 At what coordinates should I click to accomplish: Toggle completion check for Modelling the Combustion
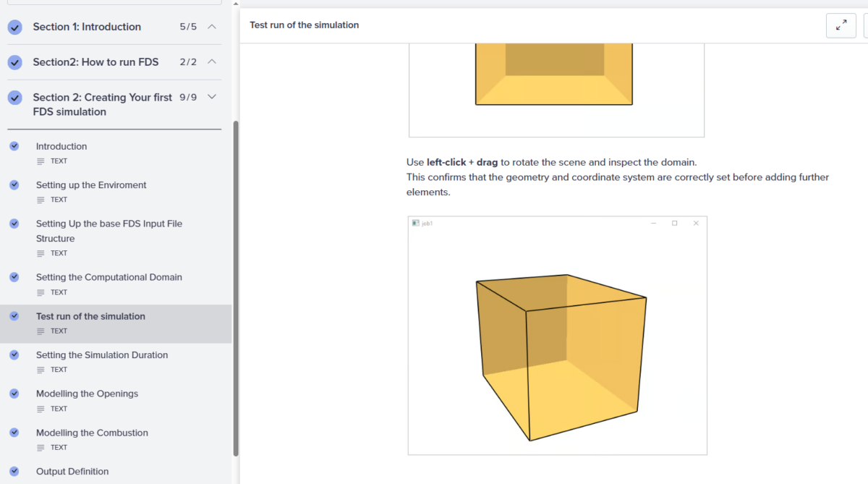(x=14, y=433)
